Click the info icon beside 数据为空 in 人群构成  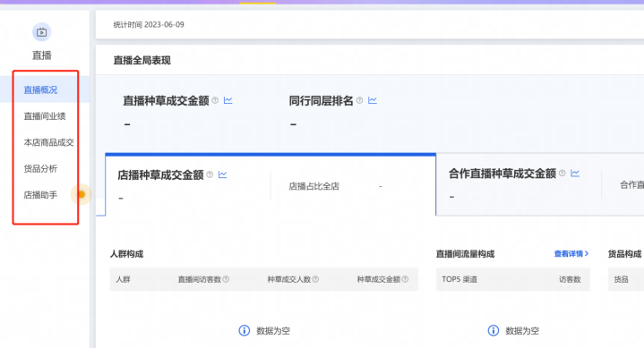click(245, 330)
